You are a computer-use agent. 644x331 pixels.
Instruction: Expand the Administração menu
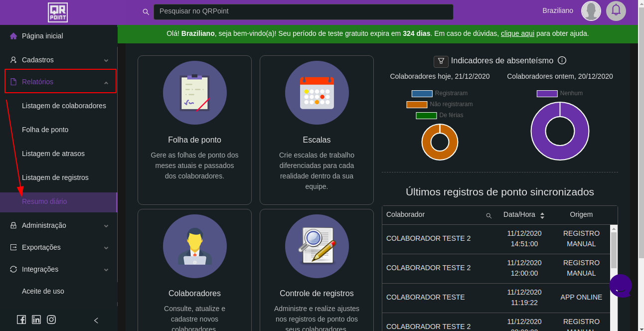[x=59, y=225]
